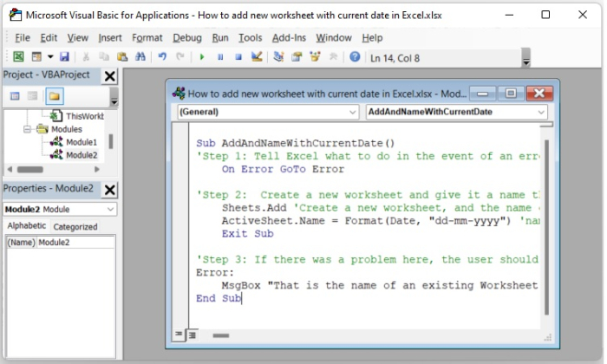607x364 pixels.
Task: Click the Project panel toolbar overflow arrow
Action: [114, 96]
